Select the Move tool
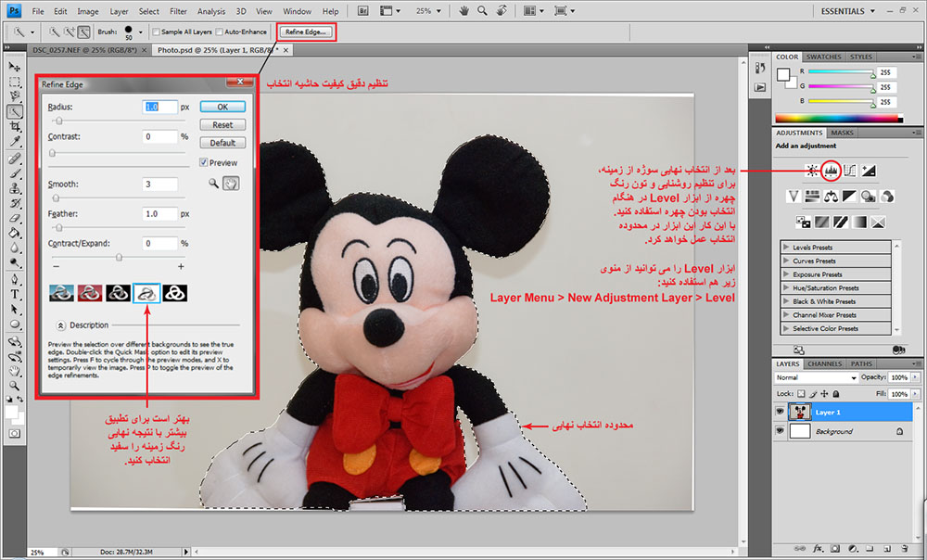This screenshot has height=560, width=927. [x=15, y=67]
